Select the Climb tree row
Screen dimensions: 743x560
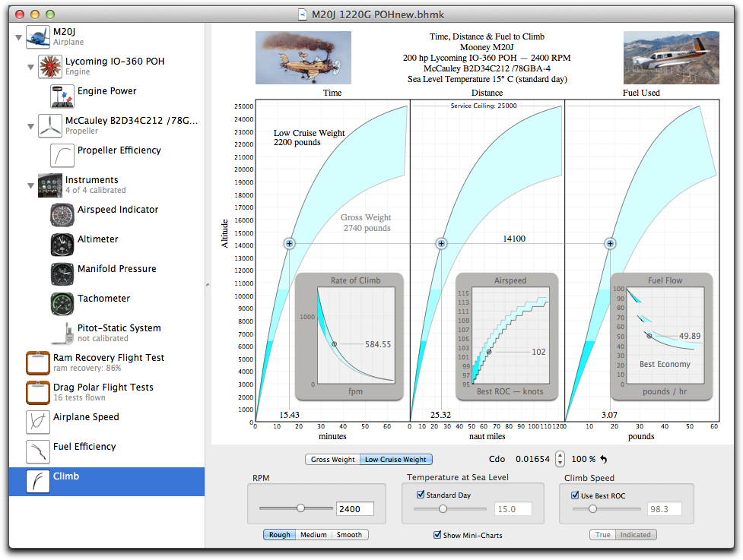pos(107,482)
